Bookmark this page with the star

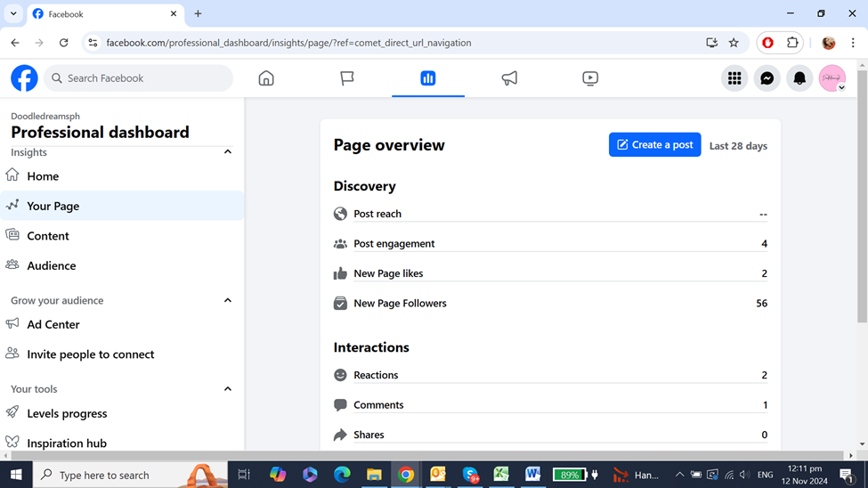point(734,43)
